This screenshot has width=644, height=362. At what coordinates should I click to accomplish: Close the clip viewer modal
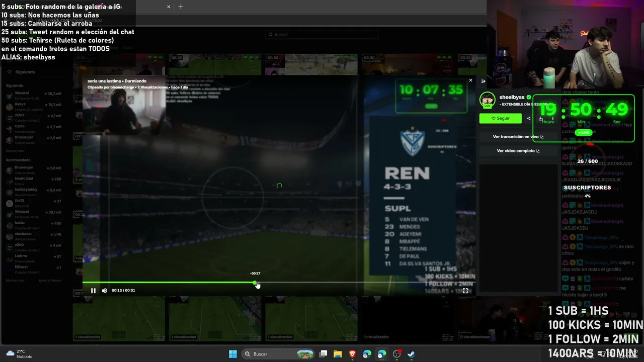pos(470,80)
